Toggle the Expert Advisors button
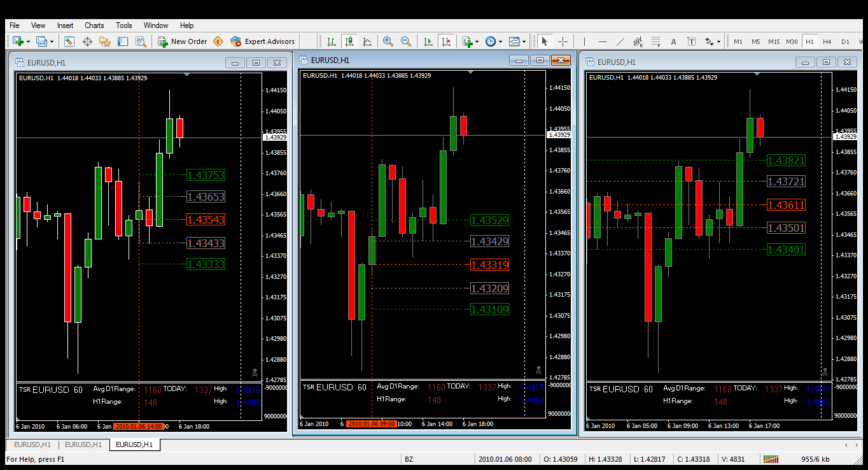Image resolution: width=868 pixels, height=470 pixels. [x=263, y=41]
